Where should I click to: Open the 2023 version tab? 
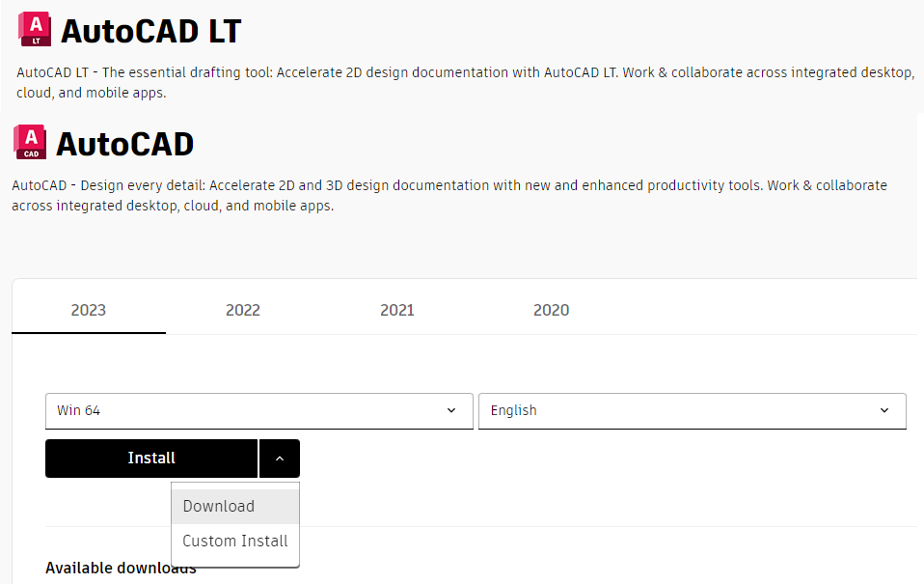point(89,310)
